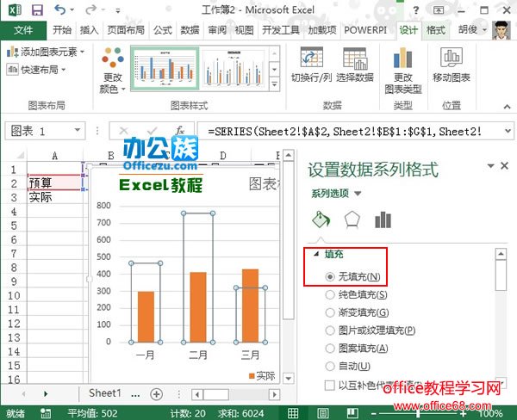
Task: Click zoom in plus button
Action: click(464, 413)
